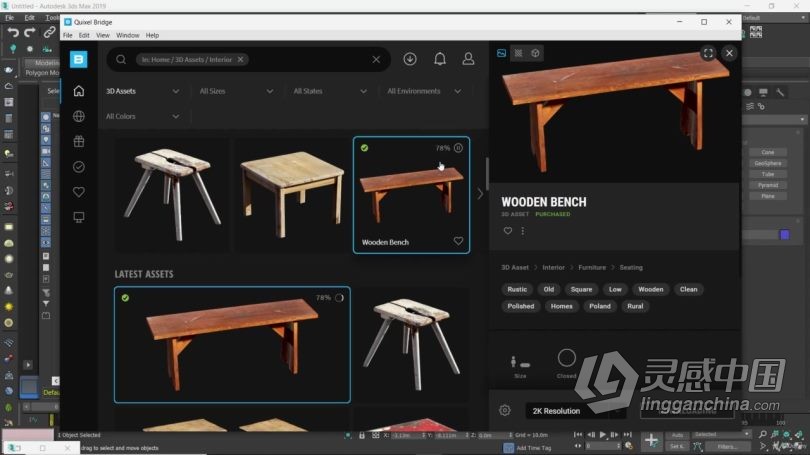Click the arrow to collapse the detail panel
This screenshot has height=455, width=810.
480,194
